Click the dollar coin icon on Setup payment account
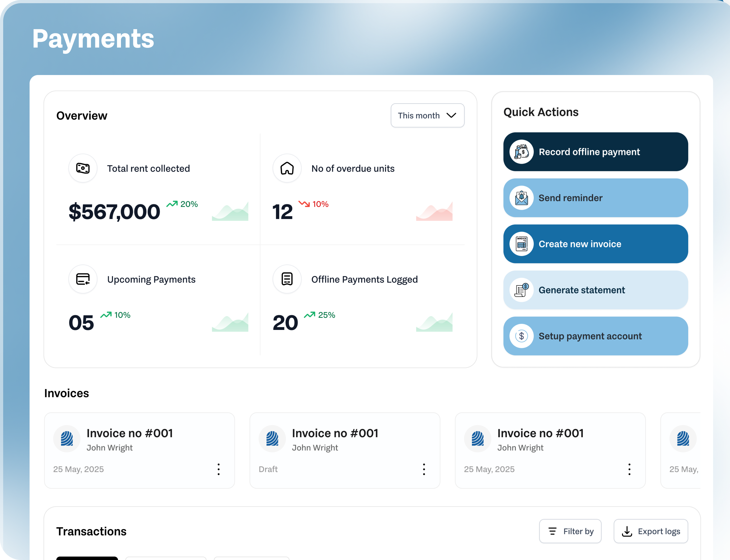This screenshot has width=730, height=560. [x=521, y=336]
